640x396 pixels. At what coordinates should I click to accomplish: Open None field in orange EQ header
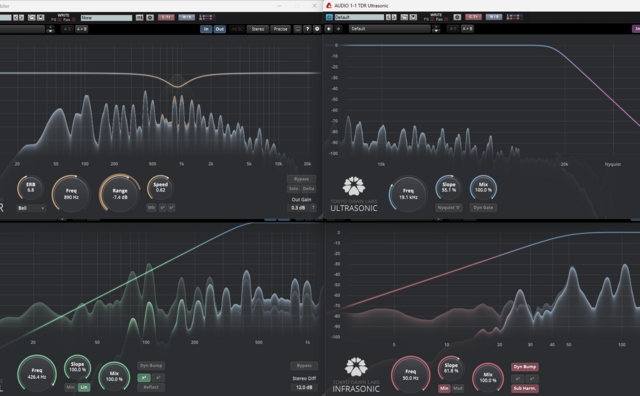click(x=106, y=18)
